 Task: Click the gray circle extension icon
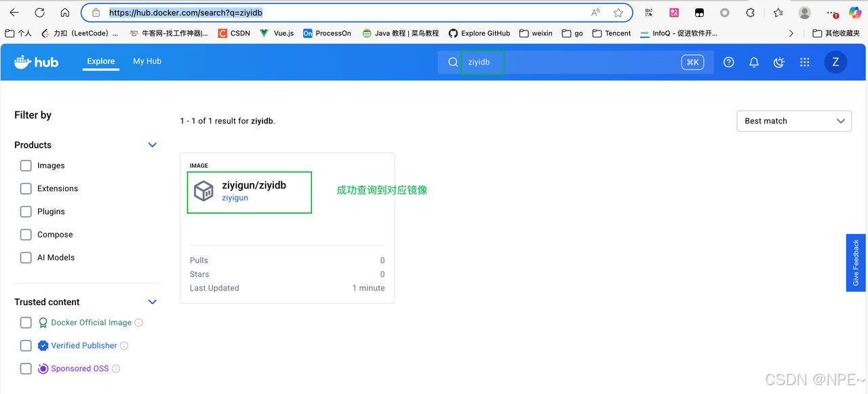click(725, 12)
